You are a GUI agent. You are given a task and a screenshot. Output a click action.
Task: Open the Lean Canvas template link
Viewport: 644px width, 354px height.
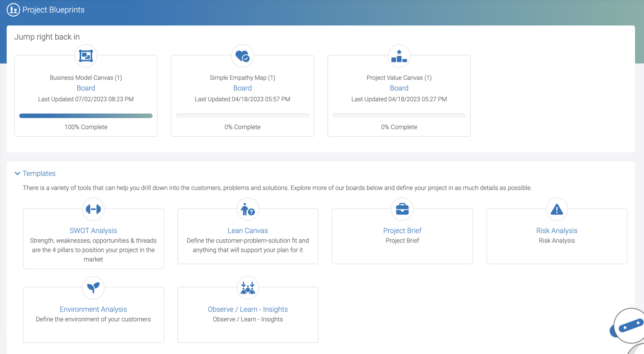tap(248, 231)
